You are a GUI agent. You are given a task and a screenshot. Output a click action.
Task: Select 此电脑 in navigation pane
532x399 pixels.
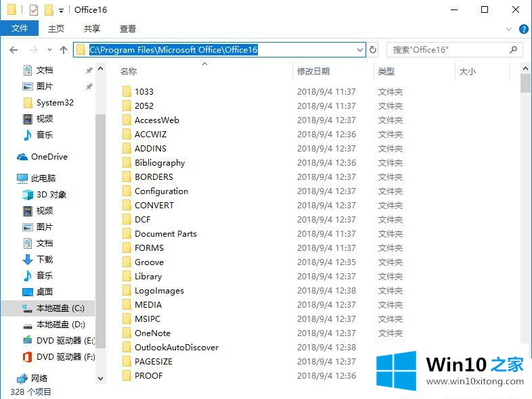click(x=43, y=179)
